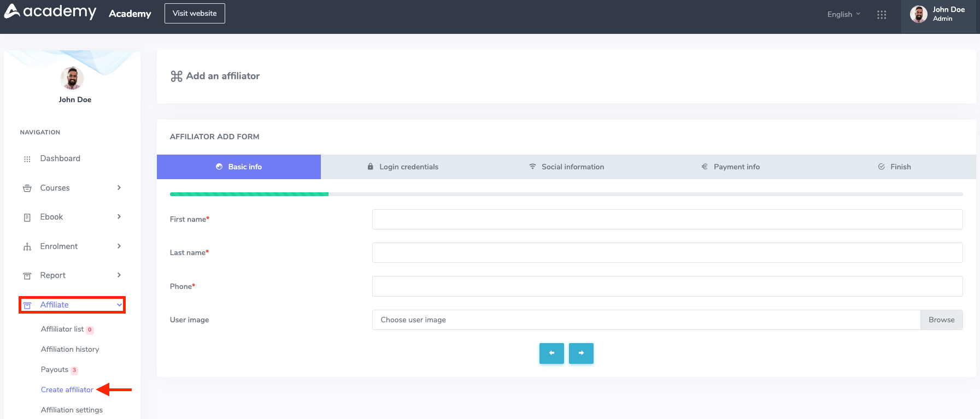This screenshot has height=419, width=980.
Task: Expand the Courses menu chevron
Action: click(x=119, y=188)
